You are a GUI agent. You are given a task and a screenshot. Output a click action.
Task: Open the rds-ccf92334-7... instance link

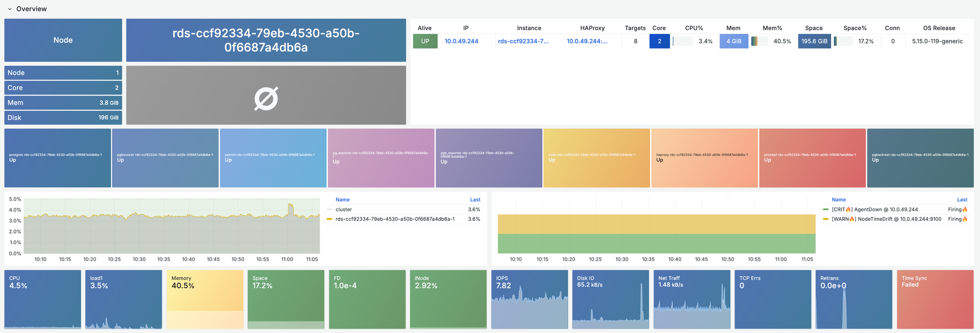point(523,41)
